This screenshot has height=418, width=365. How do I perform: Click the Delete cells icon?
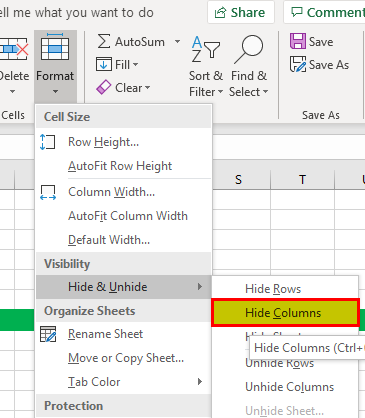13,49
